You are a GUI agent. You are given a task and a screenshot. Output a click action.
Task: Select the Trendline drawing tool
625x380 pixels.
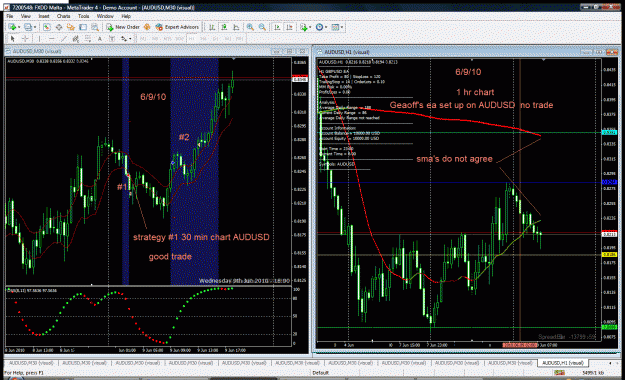(x=64, y=39)
